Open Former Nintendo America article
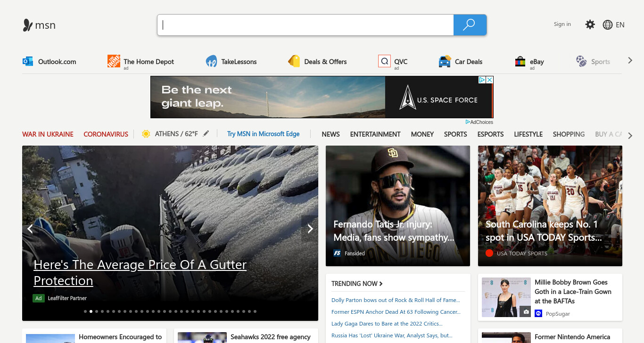Viewport: 644px width, 343px height. 572,337
